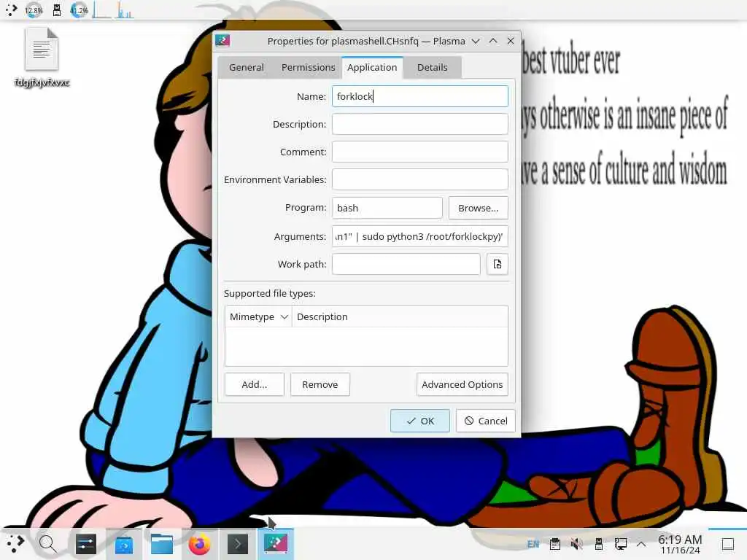Image resolution: width=747 pixels, height=560 pixels.
Task: Open the Dolphin file manager taskbar icon
Action: click(161, 543)
